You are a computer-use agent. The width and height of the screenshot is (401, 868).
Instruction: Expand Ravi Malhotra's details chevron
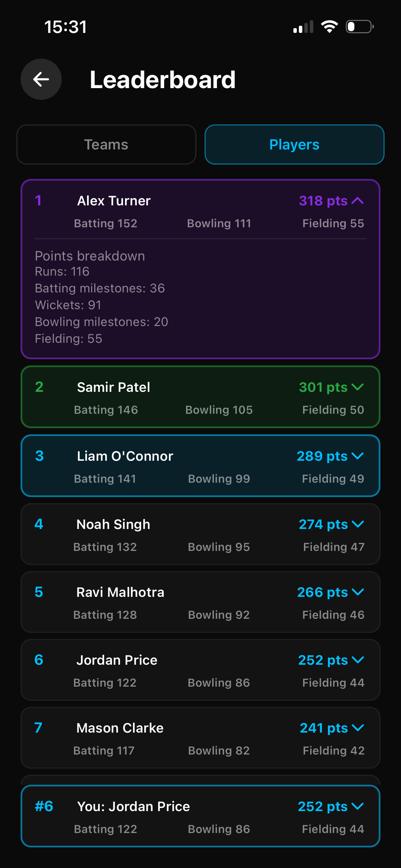pyautogui.click(x=357, y=592)
